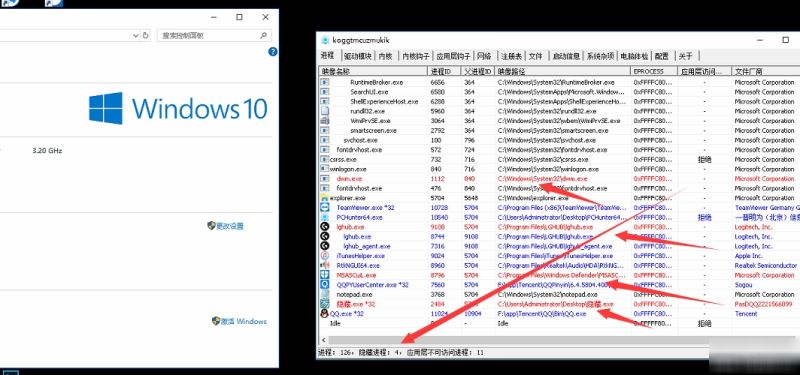
Task: Click the search magnifier in Control Panel
Action: click(x=263, y=36)
